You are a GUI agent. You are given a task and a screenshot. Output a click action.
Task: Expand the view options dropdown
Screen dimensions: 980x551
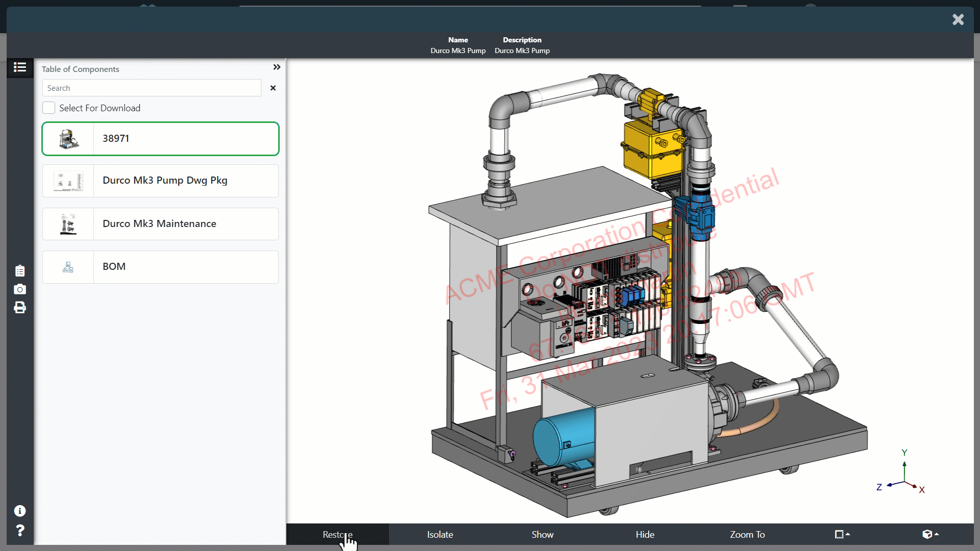tap(932, 534)
